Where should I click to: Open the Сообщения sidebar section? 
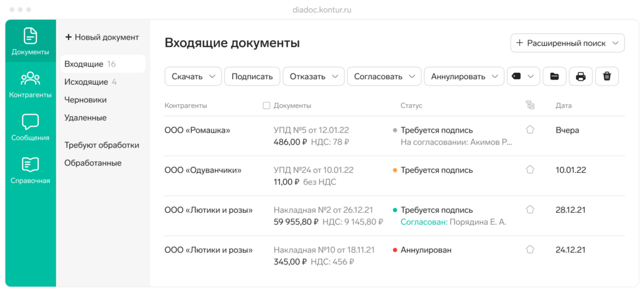pos(30,127)
